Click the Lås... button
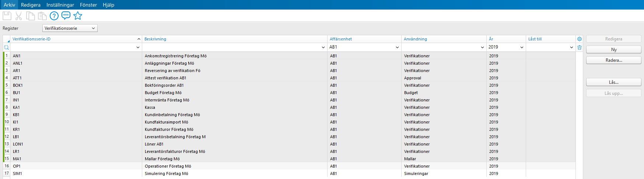 614,82
